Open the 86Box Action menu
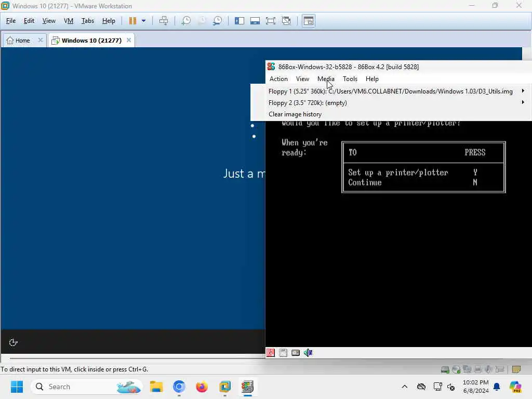Image resolution: width=532 pixels, height=399 pixels. pyautogui.click(x=278, y=79)
